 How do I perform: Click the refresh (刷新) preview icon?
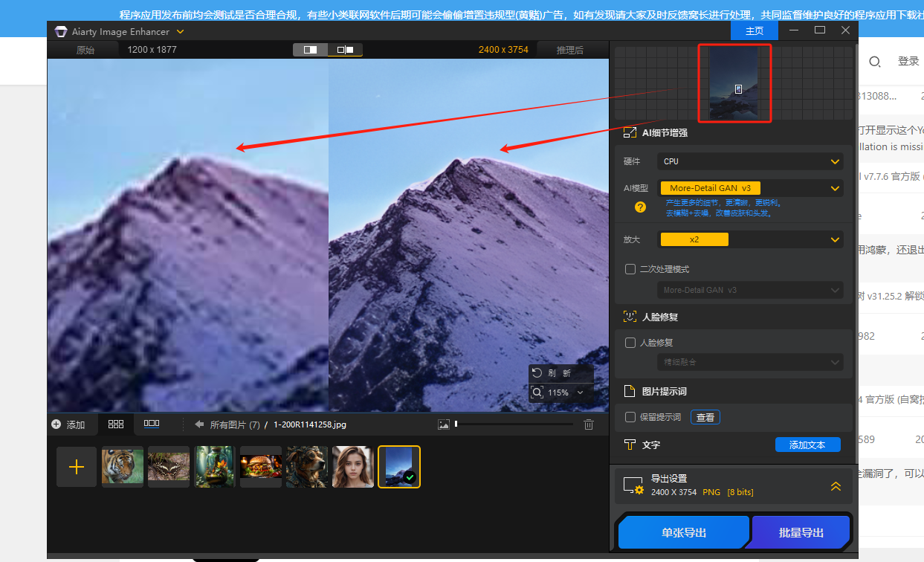coord(537,373)
